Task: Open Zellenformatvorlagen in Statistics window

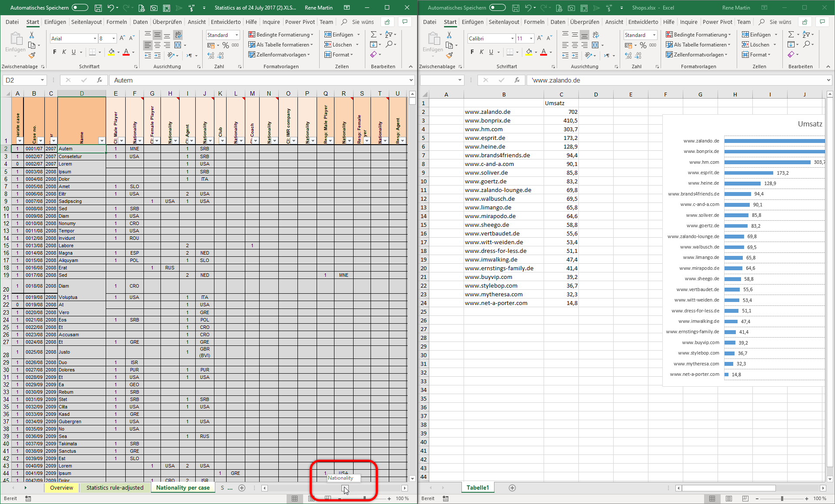Action: (x=279, y=55)
